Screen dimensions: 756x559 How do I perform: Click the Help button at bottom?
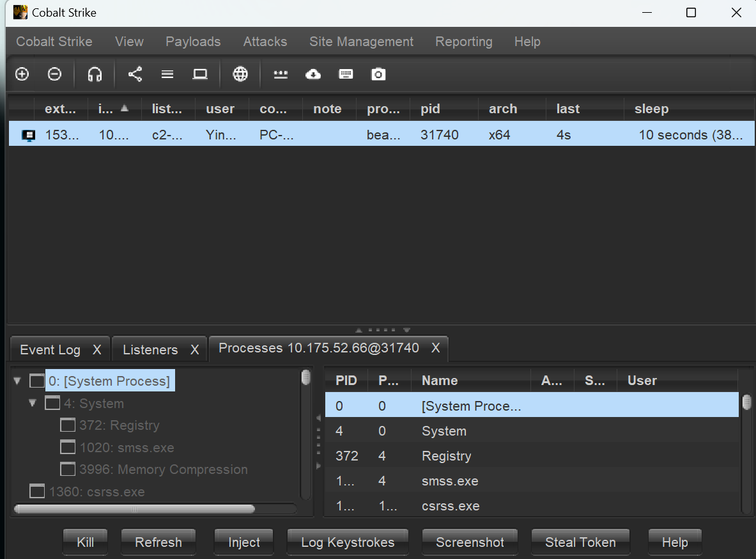pos(675,542)
